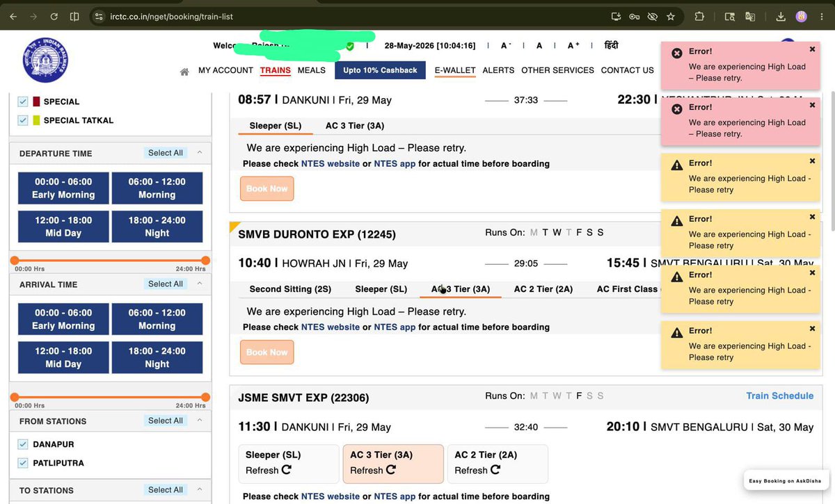
Task: Open the TRAINS menu
Action: pyautogui.click(x=276, y=70)
